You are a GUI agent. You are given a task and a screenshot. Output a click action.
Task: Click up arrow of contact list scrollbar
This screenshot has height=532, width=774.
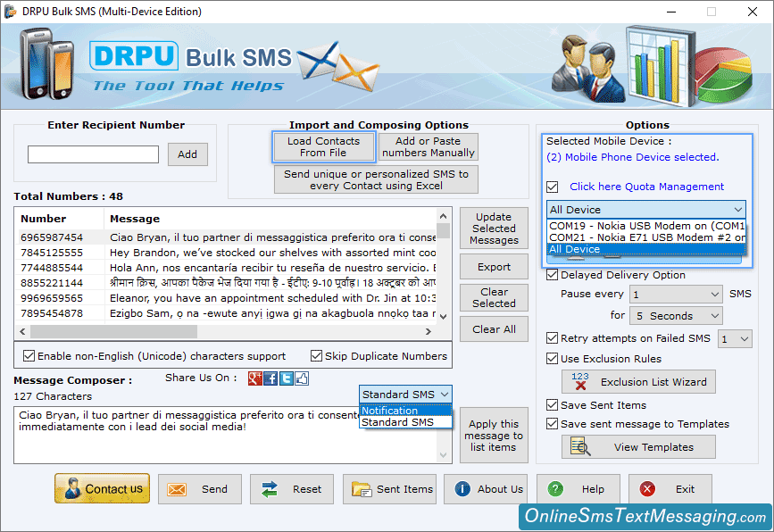[x=444, y=216]
